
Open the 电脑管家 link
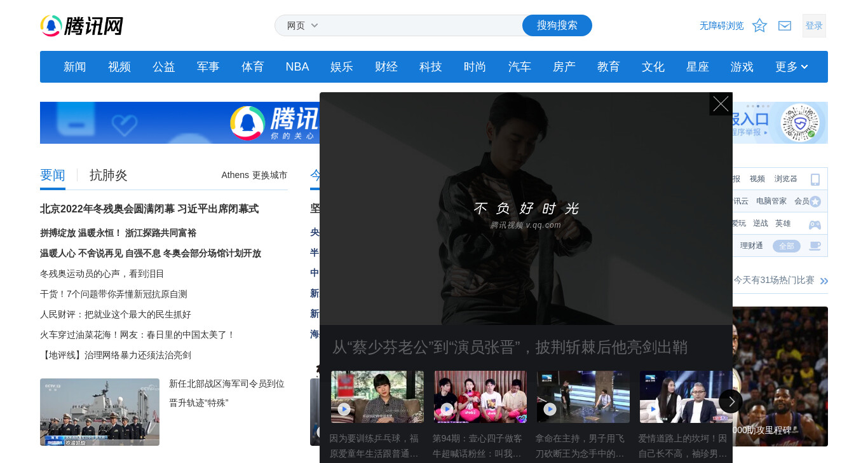(x=771, y=201)
